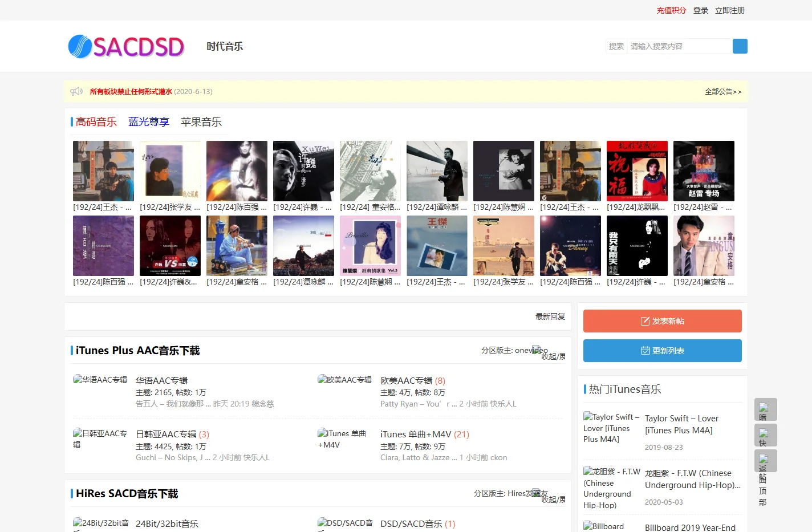Open the [192/24]陈百强 Danny album cover
This screenshot has width=812, height=532.
[x=570, y=246]
